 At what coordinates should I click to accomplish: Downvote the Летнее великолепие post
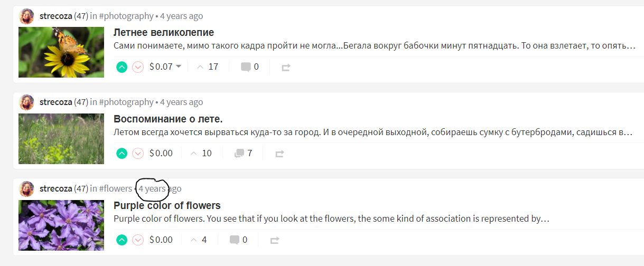click(138, 67)
